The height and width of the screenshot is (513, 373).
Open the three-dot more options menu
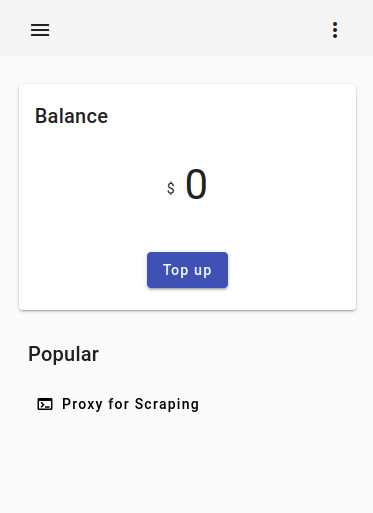click(335, 30)
